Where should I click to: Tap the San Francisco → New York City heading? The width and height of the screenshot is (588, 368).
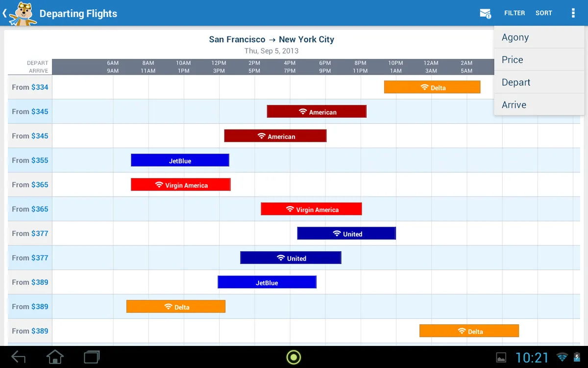point(271,39)
